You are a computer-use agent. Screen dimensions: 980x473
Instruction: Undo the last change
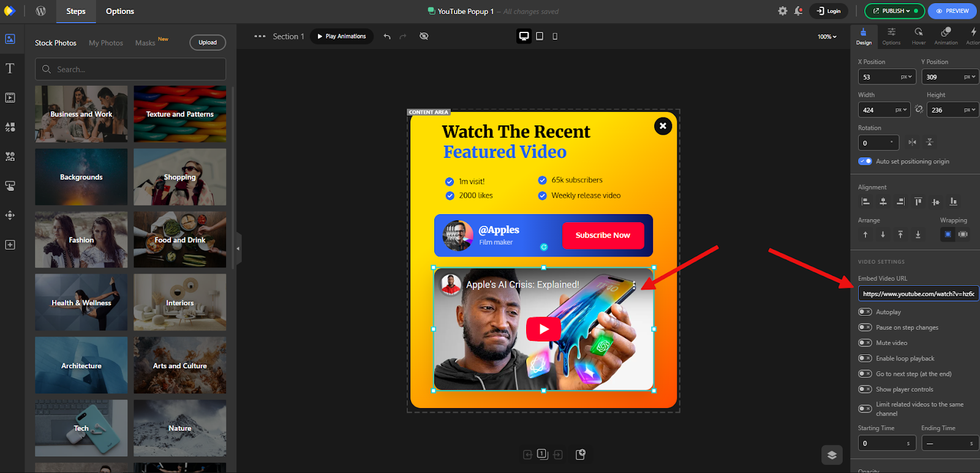tap(387, 36)
